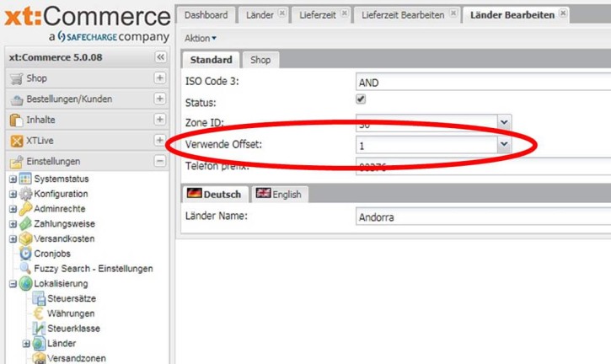Click the Fuzzy Search magnifier icon

26,268
